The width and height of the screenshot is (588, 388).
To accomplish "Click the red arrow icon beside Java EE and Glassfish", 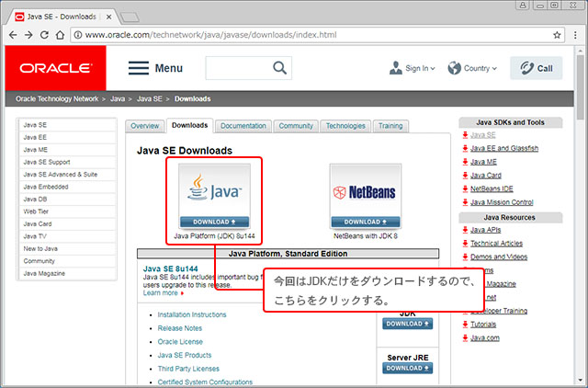I will (465, 148).
